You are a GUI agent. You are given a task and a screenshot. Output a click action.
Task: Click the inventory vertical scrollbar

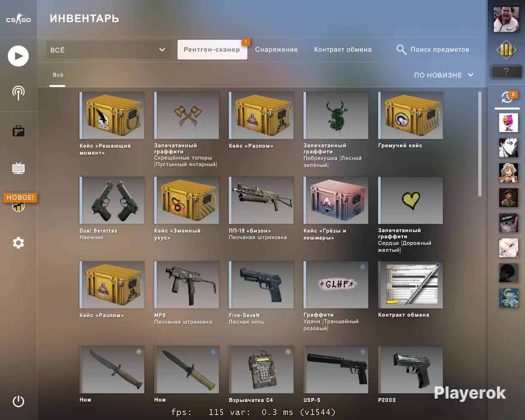[x=480, y=144]
